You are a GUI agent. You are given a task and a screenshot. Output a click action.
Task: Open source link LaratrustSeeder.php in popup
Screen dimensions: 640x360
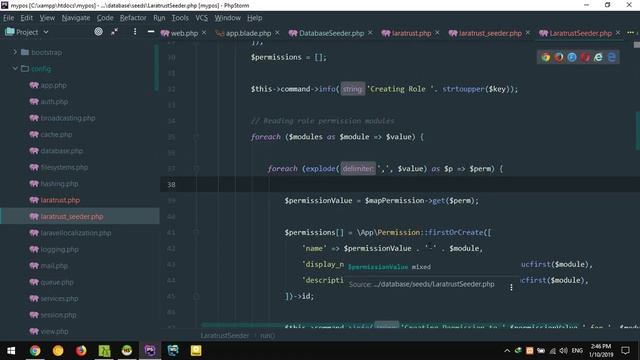pyautogui.click(x=434, y=284)
